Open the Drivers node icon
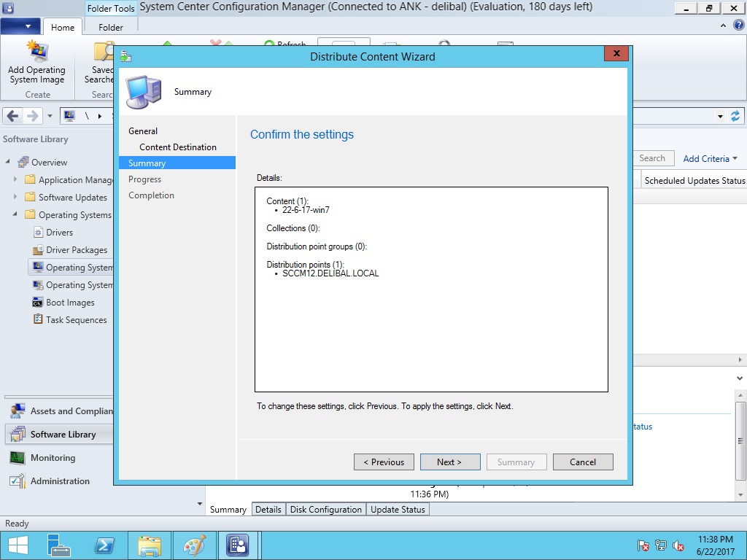 39,233
